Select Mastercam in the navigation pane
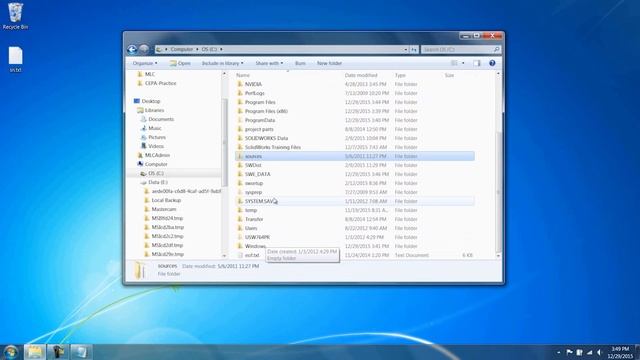 tap(164, 209)
